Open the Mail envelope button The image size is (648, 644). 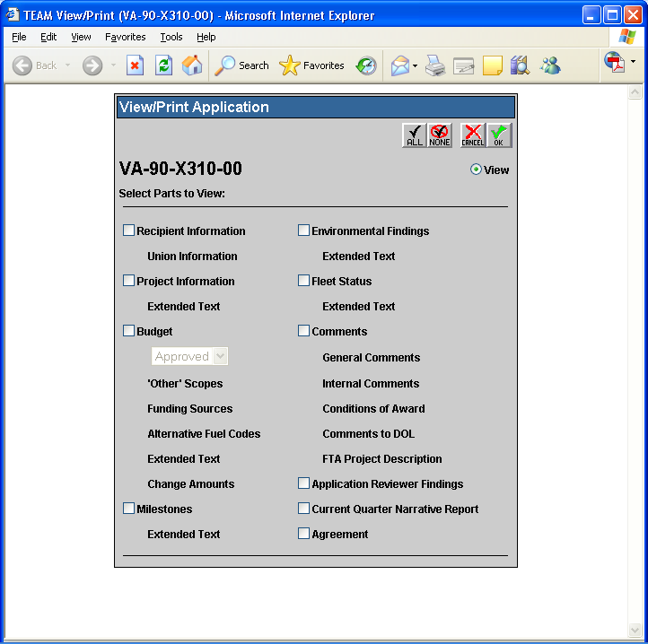[400, 65]
